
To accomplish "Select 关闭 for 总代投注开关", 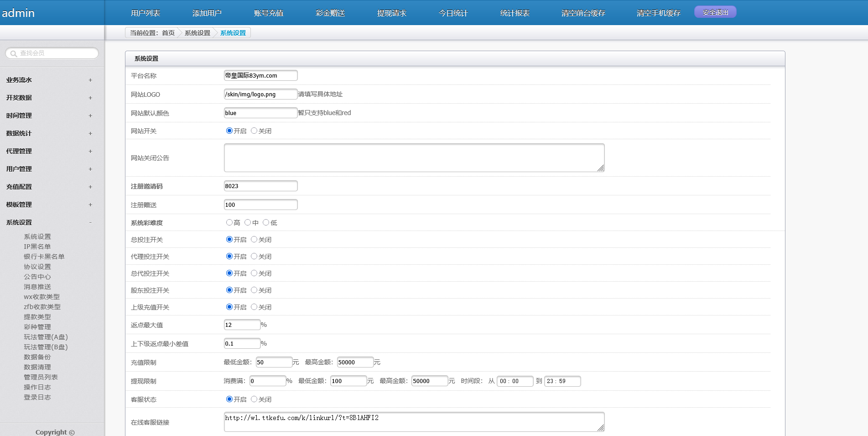I will tap(254, 273).
